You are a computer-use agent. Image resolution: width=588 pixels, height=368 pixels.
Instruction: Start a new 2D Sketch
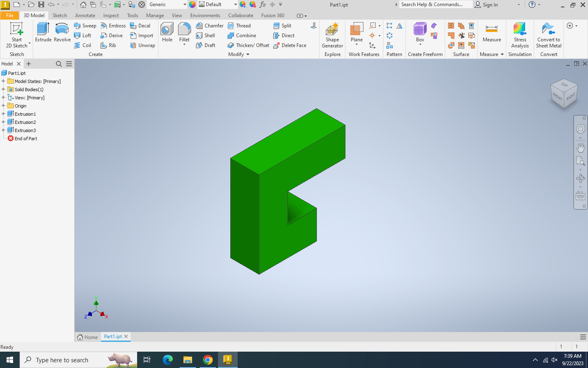[x=17, y=35]
